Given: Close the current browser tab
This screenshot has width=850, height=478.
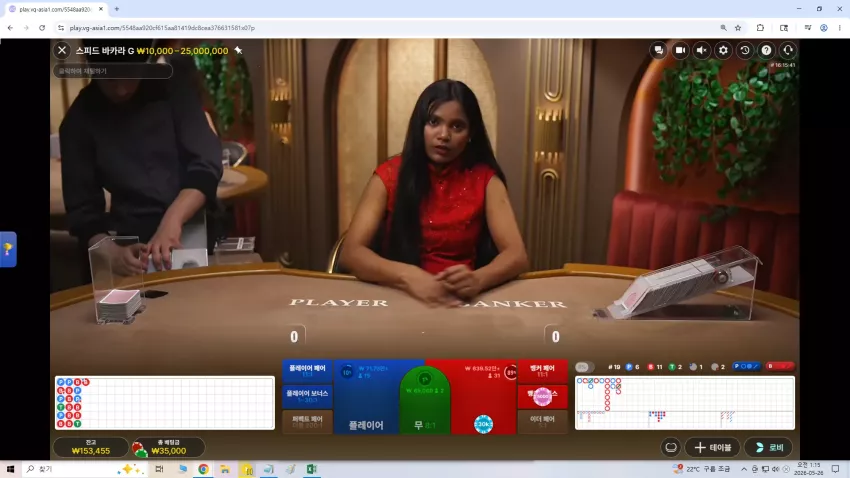Looking at the screenshot, I should pos(101,9).
